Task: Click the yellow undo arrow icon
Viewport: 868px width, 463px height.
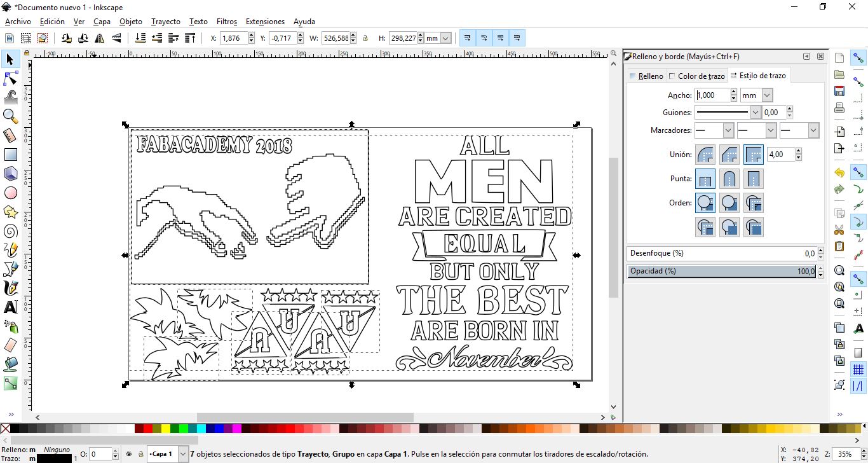Action: coord(839,173)
